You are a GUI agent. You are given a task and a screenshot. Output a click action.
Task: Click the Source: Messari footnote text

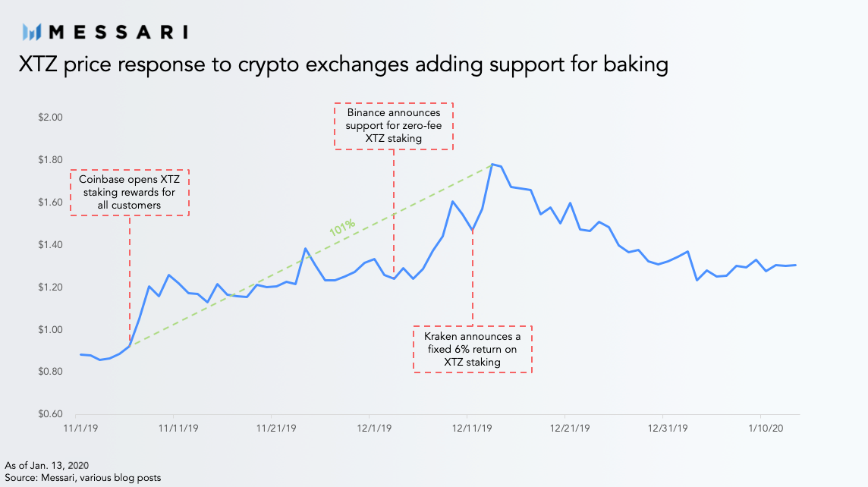pyautogui.click(x=83, y=478)
